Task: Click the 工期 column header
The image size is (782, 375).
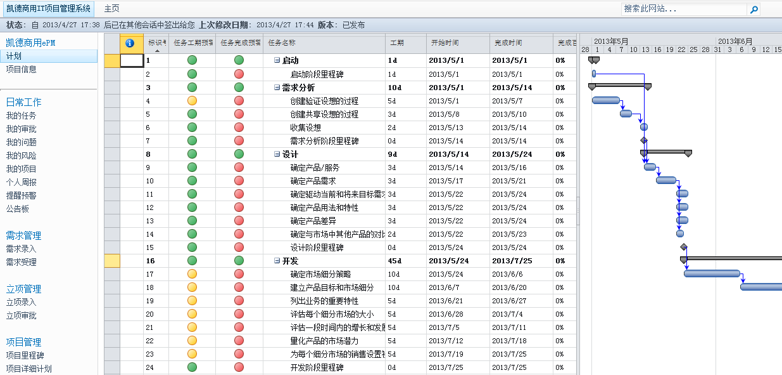Action: [x=405, y=43]
